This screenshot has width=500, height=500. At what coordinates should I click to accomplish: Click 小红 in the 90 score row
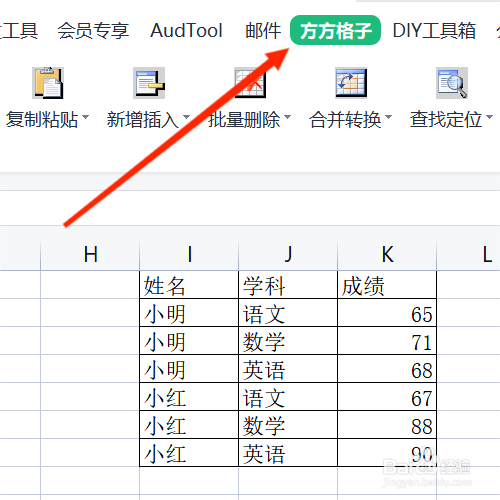point(189,453)
